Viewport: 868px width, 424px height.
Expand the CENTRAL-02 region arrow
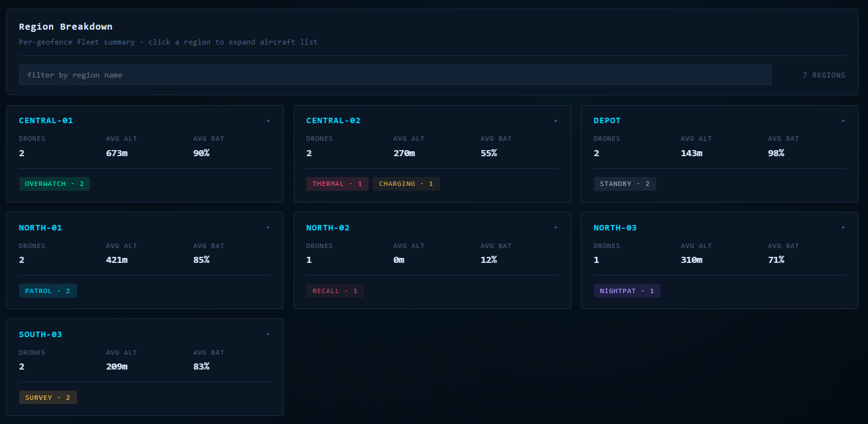click(x=556, y=120)
